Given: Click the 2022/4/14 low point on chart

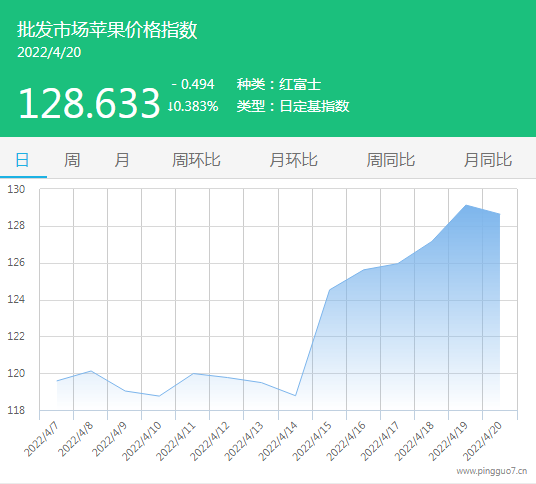Looking at the screenshot, I should (295, 395).
